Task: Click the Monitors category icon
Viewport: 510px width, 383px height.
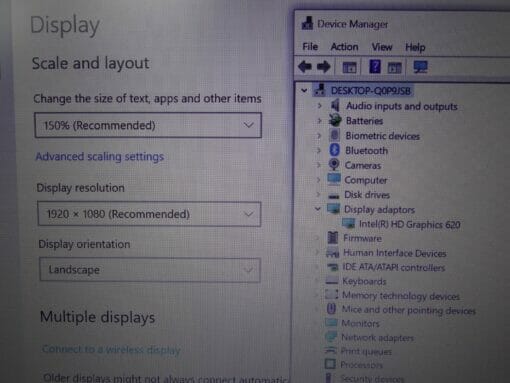Action: 331,322
